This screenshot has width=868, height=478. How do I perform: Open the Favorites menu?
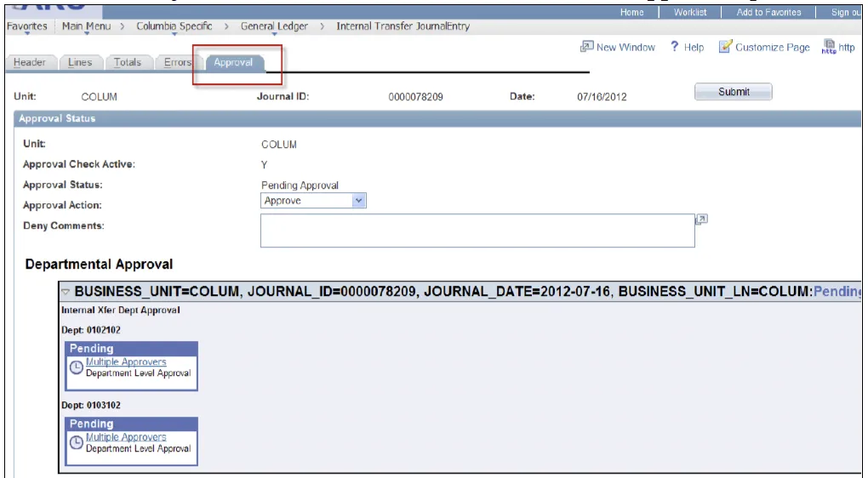point(26,26)
